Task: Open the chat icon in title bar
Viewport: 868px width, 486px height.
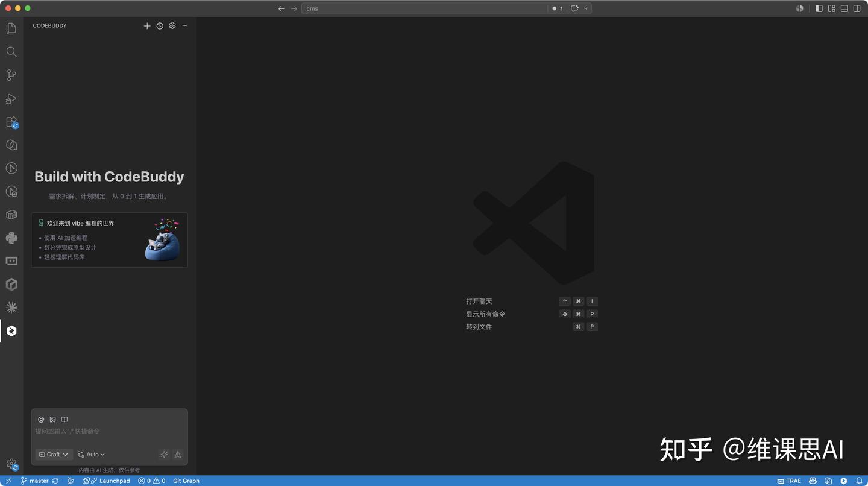Action: (x=574, y=8)
